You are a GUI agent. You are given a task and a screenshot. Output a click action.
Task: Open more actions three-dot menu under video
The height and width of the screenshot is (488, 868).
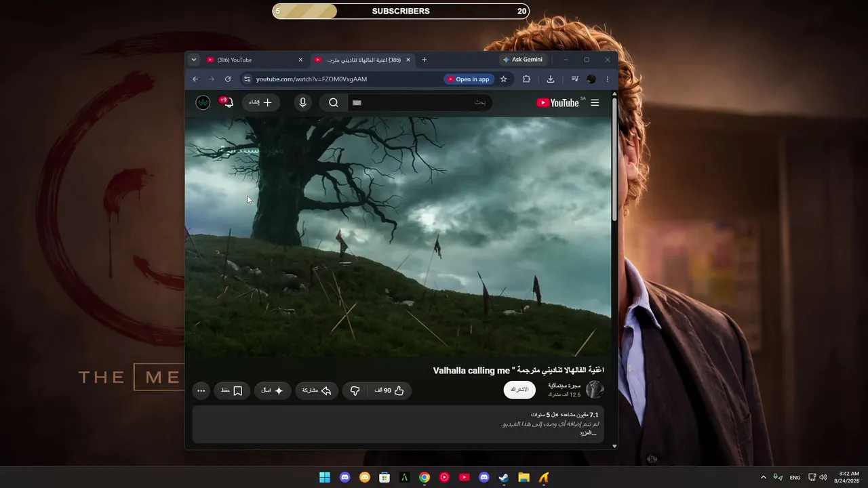coord(201,390)
